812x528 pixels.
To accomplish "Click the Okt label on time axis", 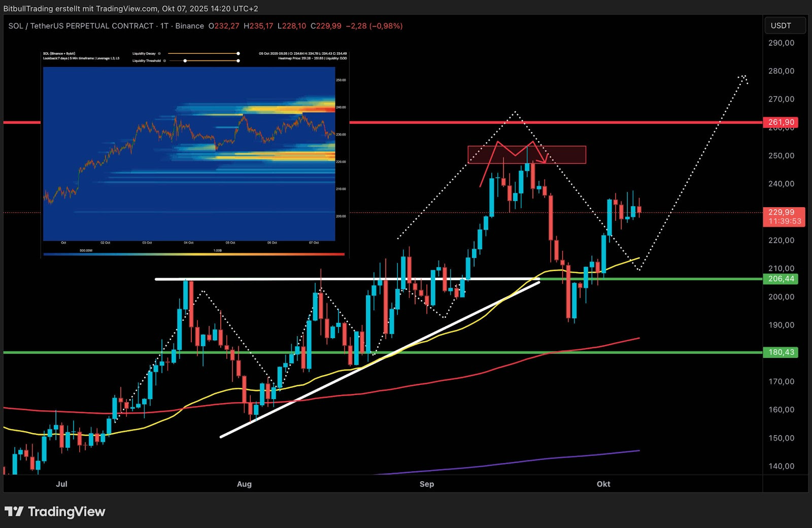I will (x=603, y=484).
